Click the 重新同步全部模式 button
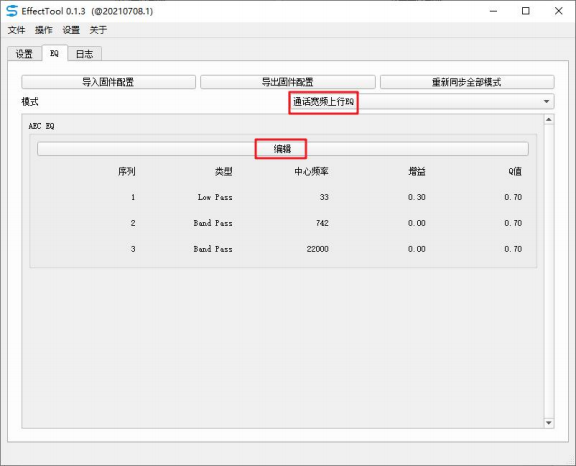This screenshot has width=576, height=466. [x=467, y=82]
